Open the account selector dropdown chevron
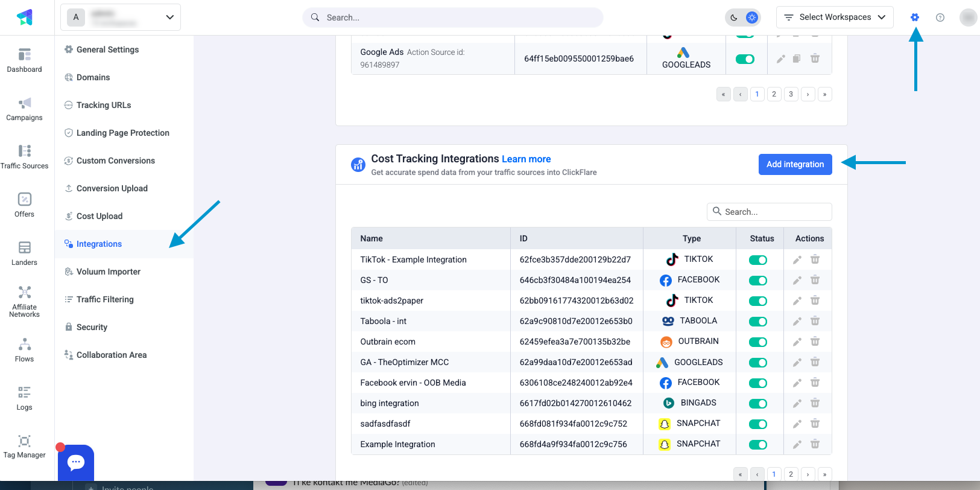This screenshot has width=980, height=490. coord(169,17)
